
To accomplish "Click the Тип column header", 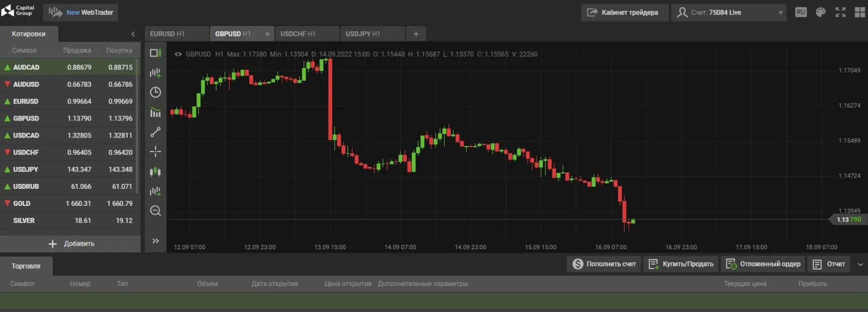I will 122,284.
